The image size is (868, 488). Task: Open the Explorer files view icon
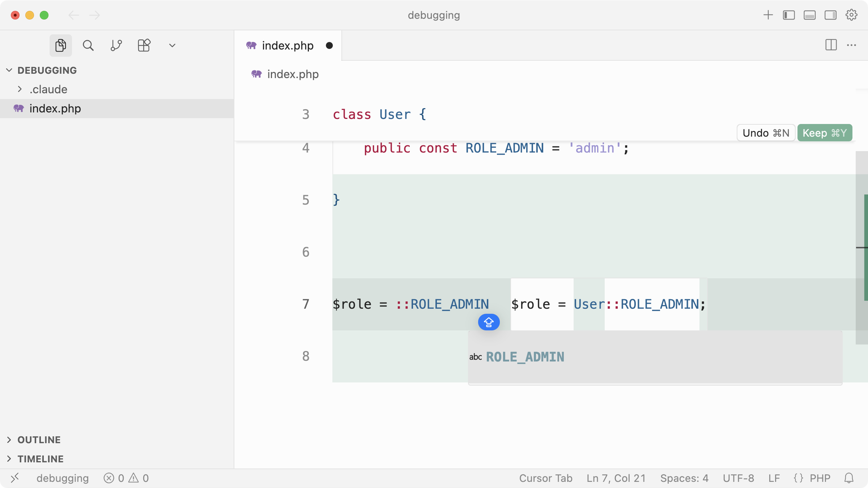click(60, 46)
